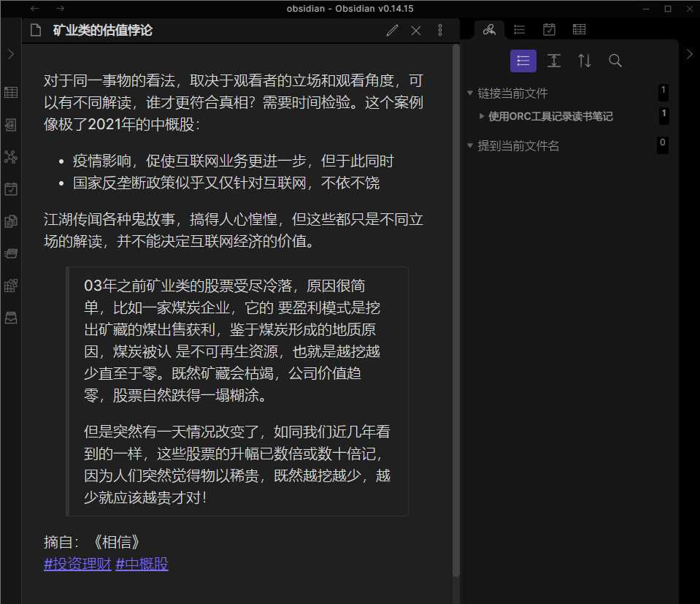The height and width of the screenshot is (604, 700).
Task: Toggle edit mode with the pencil icon
Action: 392,30
